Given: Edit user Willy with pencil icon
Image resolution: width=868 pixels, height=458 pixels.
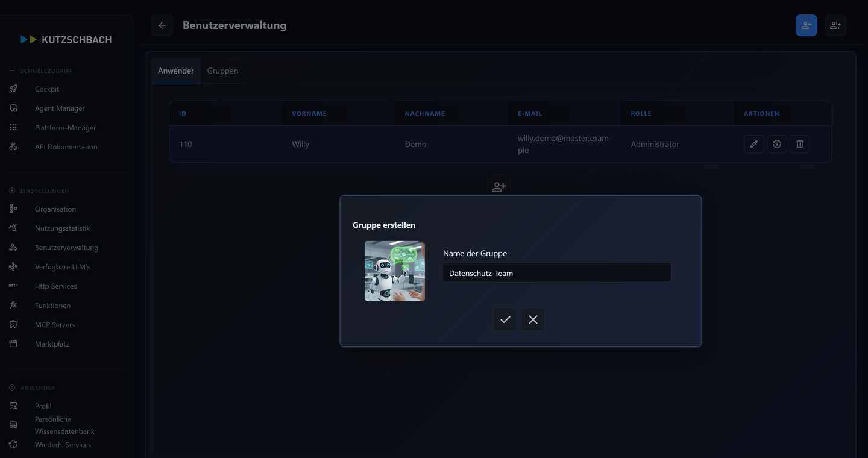Looking at the screenshot, I should [754, 144].
